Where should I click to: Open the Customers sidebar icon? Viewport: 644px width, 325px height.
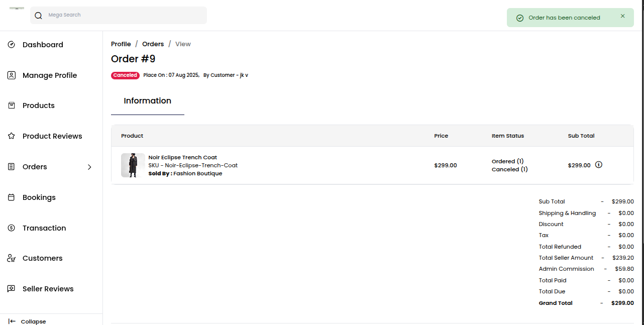tap(11, 258)
